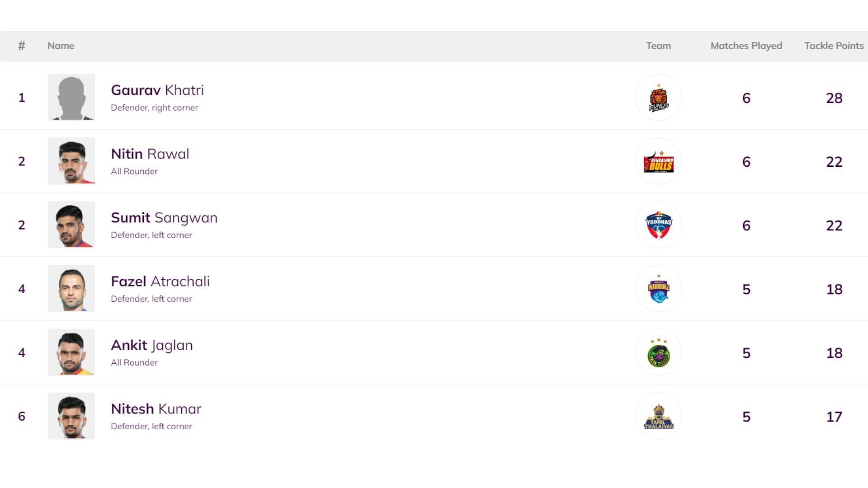Click the Bengaluru Bulls team logo
This screenshot has width=868, height=488.
coord(658,161)
